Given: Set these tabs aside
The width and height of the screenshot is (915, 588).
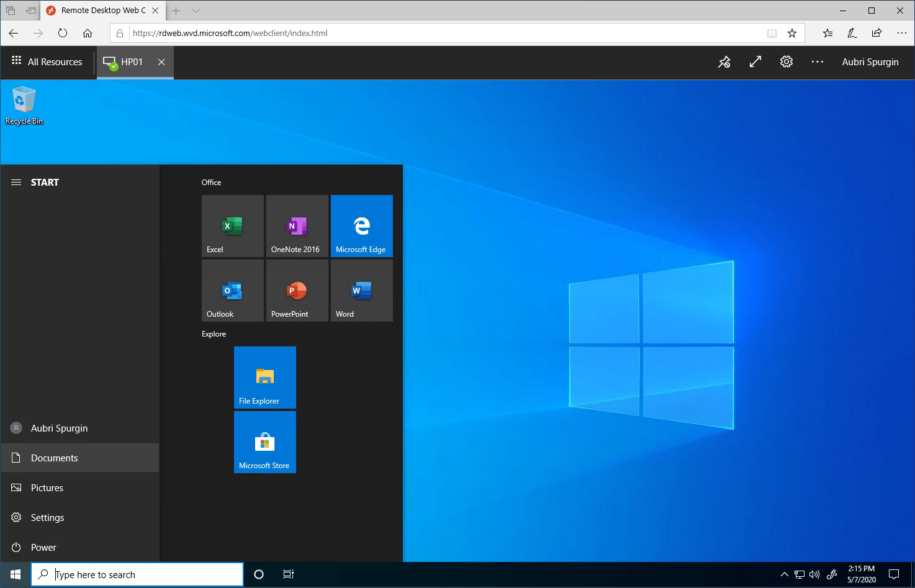Looking at the screenshot, I should point(30,11).
